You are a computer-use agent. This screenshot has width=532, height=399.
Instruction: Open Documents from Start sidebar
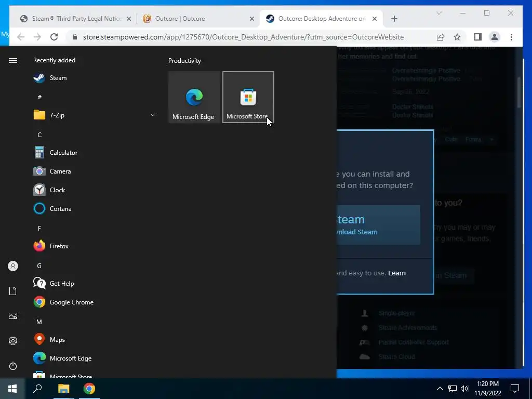click(13, 291)
